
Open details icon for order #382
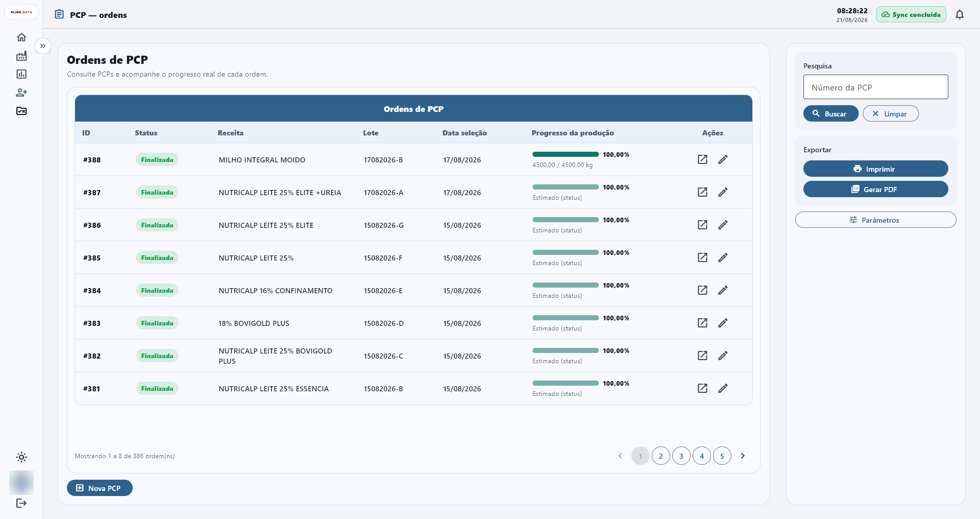pyautogui.click(x=703, y=356)
